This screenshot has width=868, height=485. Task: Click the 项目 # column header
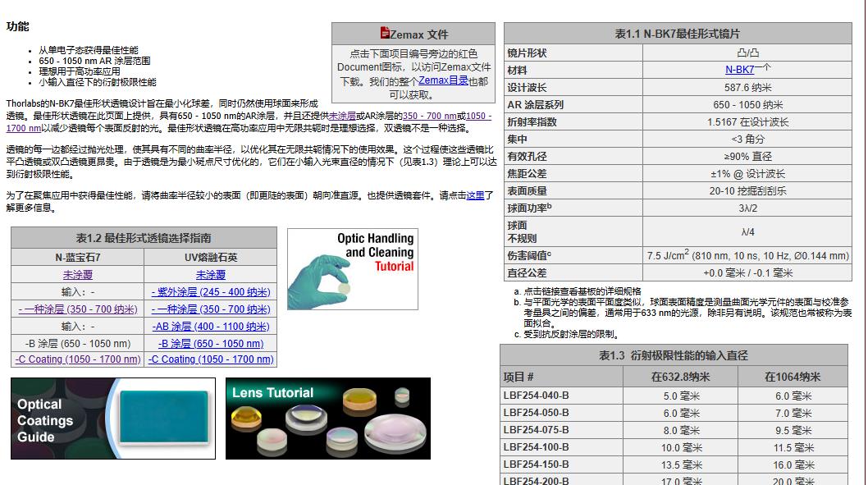pos(561,377)
